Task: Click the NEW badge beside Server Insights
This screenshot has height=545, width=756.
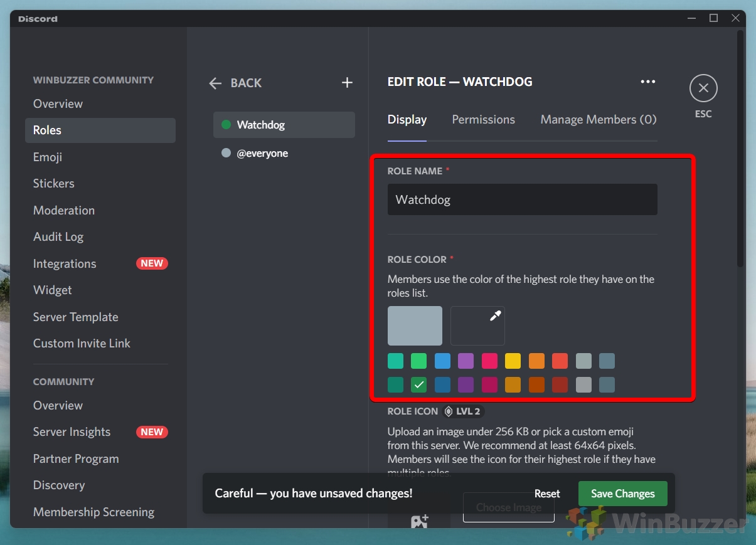Action: (x=152, y=431)
